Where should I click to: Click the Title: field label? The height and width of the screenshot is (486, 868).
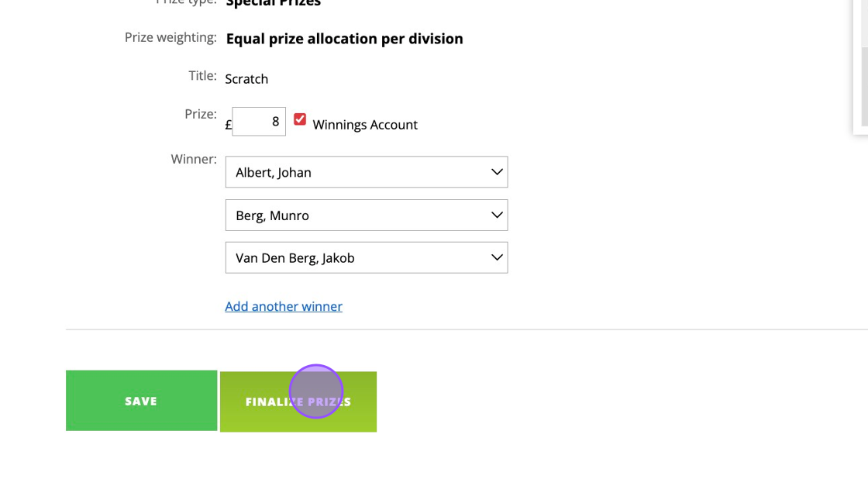[x=202, y=76]
